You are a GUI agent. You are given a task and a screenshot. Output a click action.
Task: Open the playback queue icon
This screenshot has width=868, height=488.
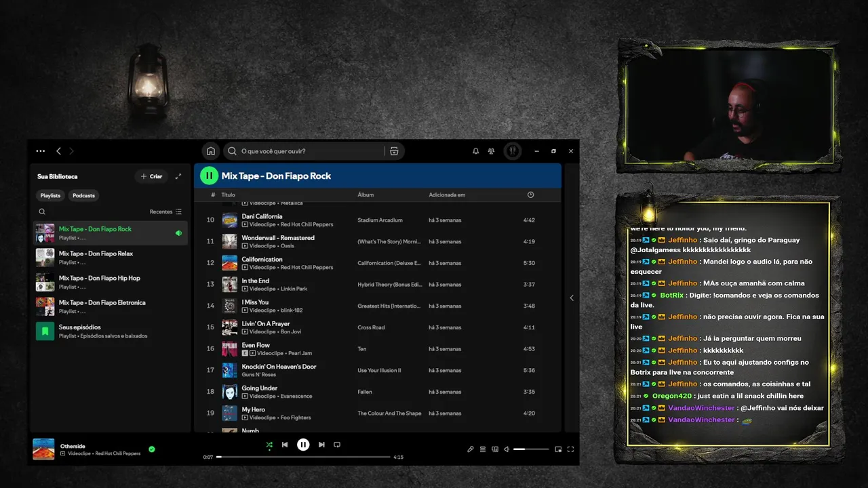(483, 449)
